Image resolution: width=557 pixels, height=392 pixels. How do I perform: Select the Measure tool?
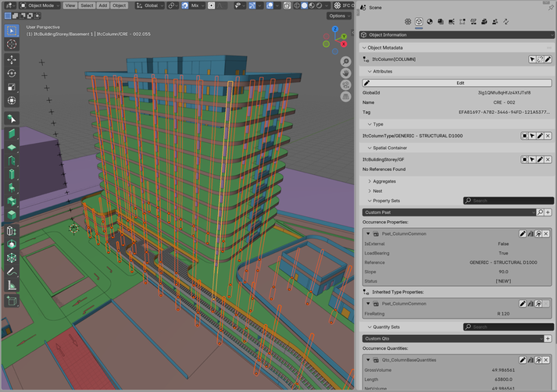[x=12, y=285]
